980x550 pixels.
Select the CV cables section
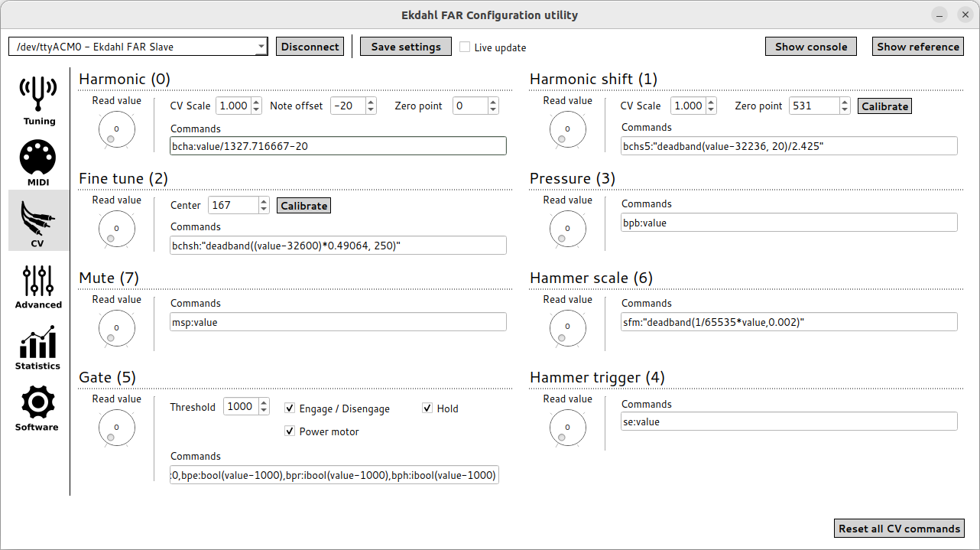38,220
